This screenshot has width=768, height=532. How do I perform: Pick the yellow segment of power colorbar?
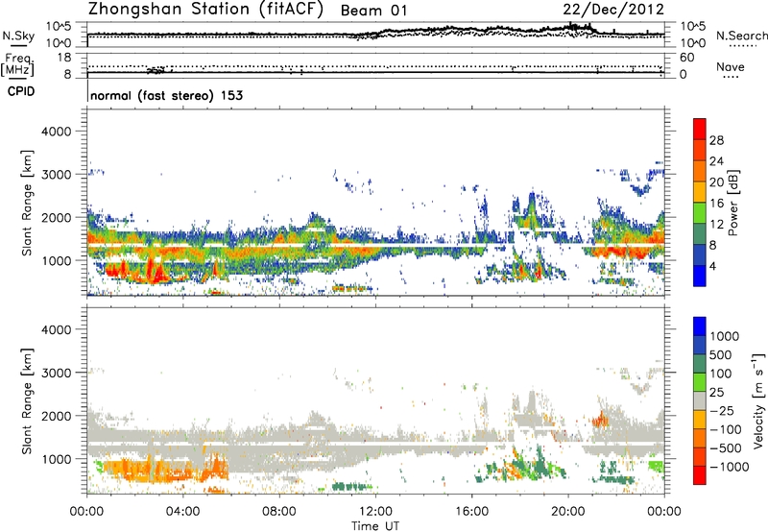tap(700, 192)
